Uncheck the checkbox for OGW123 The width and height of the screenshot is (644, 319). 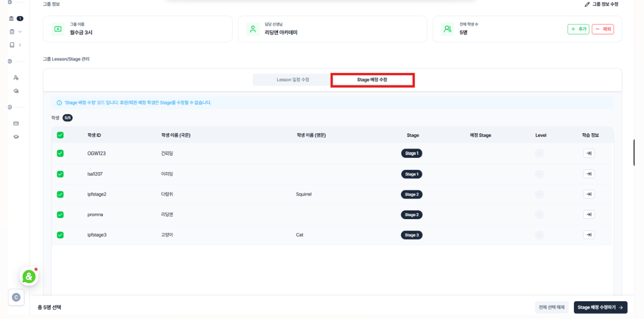(60, 153)
